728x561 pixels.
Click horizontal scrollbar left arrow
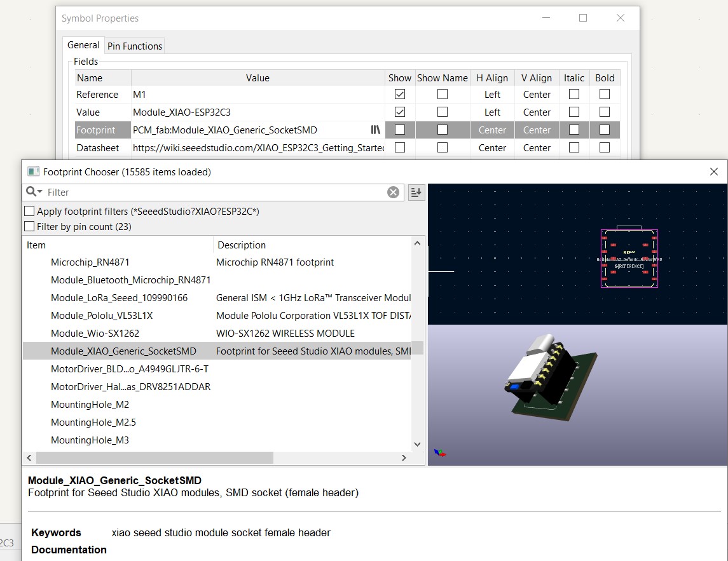[x=29, y=457]
